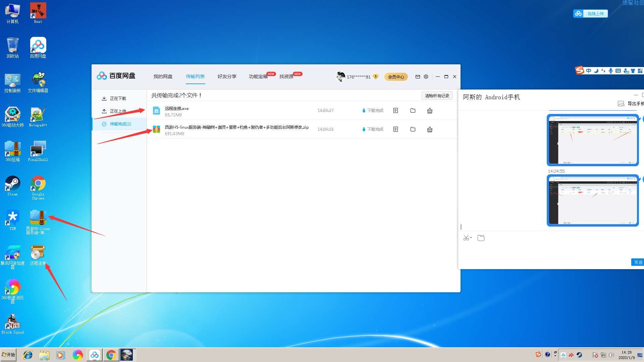Open Baidu Netdisk settings gear
Viewport: 644px width, 362px height.
[x=426, y=76]
